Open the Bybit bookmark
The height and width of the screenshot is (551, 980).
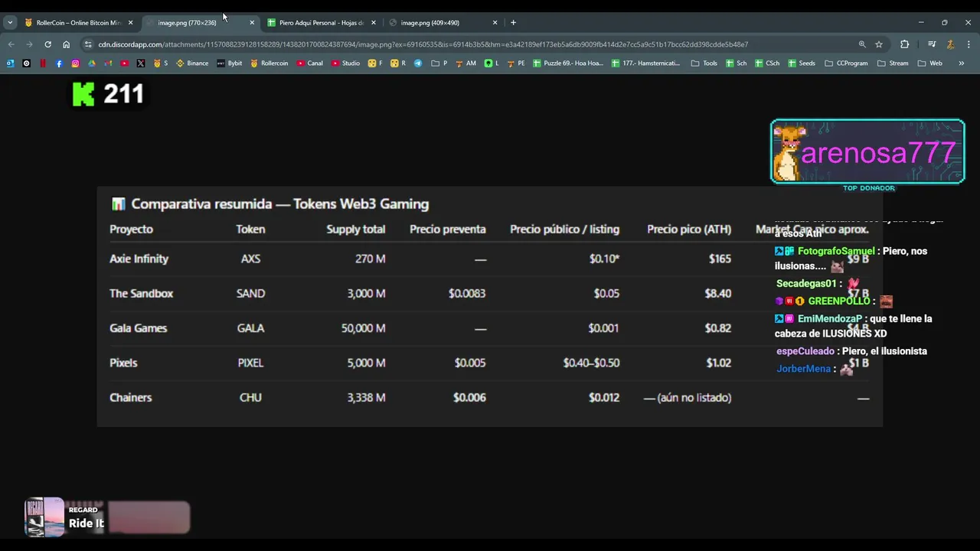tap(230, 64)
